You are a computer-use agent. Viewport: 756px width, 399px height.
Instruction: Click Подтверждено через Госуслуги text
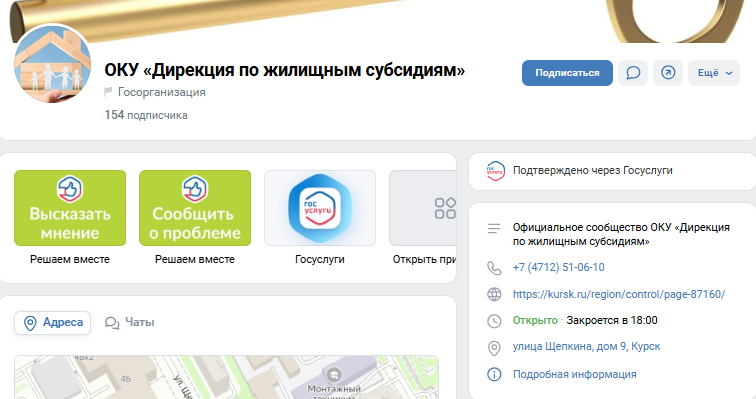[x=593, y=171]
